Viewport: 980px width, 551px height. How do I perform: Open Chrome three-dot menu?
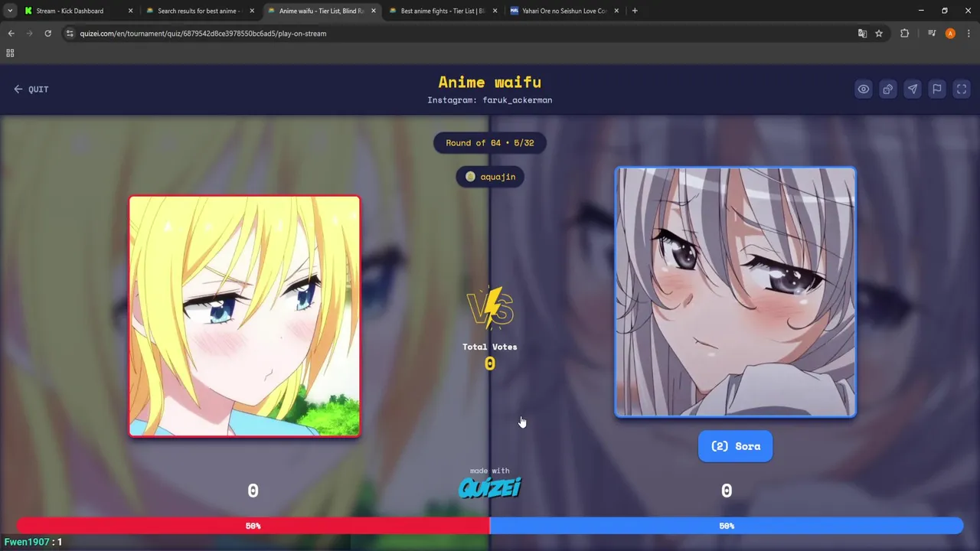[969, 34]
